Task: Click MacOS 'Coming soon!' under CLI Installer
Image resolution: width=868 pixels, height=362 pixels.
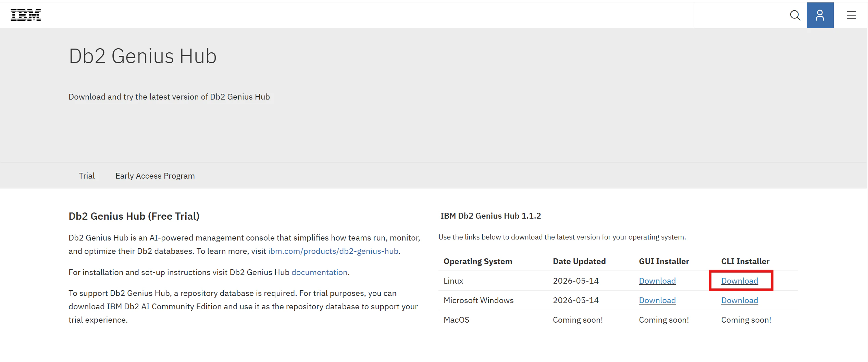Action: (x=746, y=320)
